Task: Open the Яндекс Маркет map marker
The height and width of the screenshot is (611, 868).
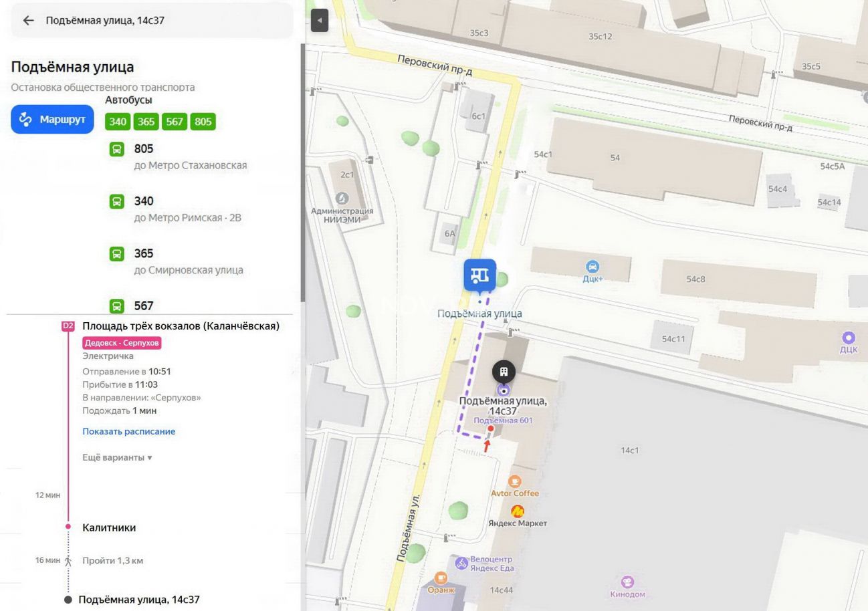Action: tap(518, 511)
